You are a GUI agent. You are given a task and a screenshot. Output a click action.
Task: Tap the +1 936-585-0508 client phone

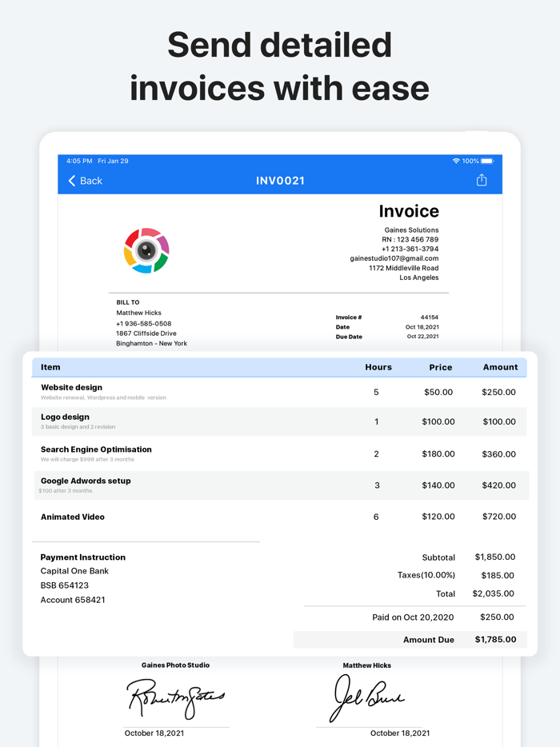pos(143,323)
